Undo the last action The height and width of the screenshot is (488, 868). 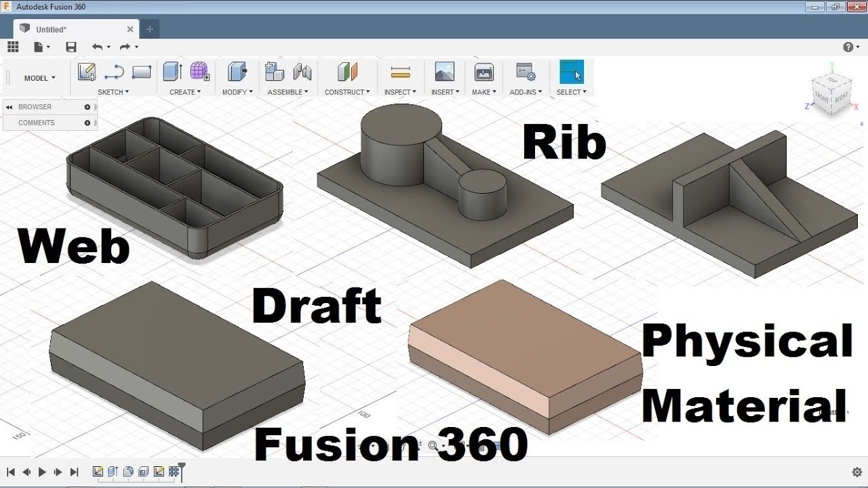tap(98, 47)
